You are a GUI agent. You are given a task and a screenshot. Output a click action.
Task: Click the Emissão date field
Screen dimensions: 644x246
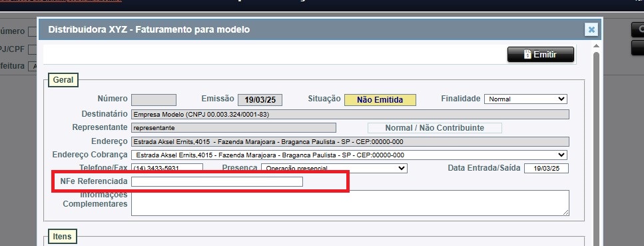260,99
